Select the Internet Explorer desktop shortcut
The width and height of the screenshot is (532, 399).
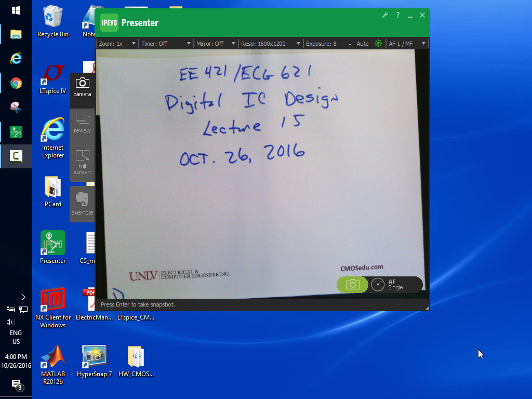point(53,138)
